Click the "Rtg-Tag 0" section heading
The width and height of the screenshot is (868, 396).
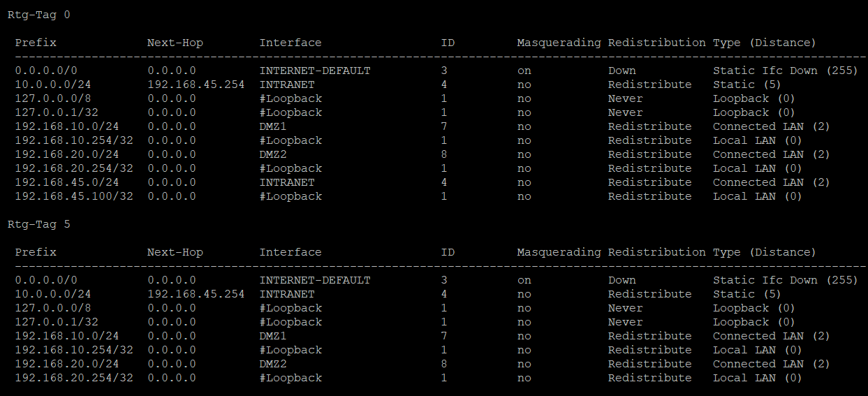(38, 15)
